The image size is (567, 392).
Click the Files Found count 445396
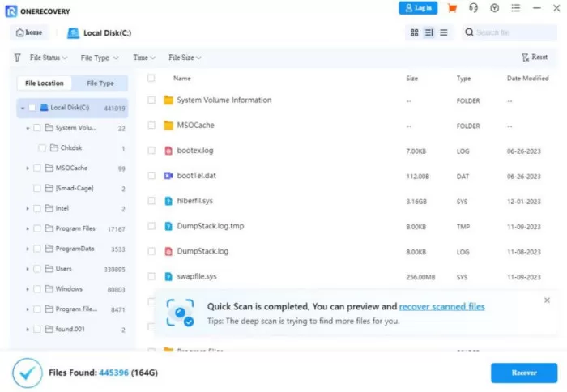coord(113,373)
